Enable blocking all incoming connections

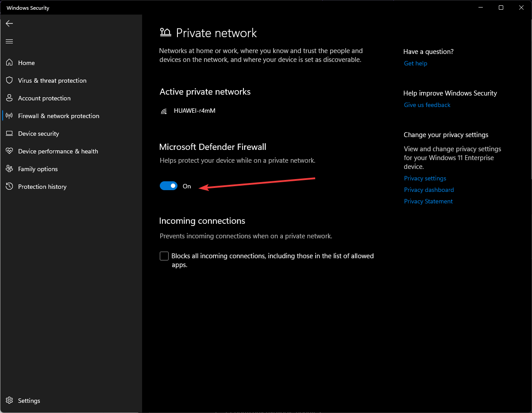164,256
